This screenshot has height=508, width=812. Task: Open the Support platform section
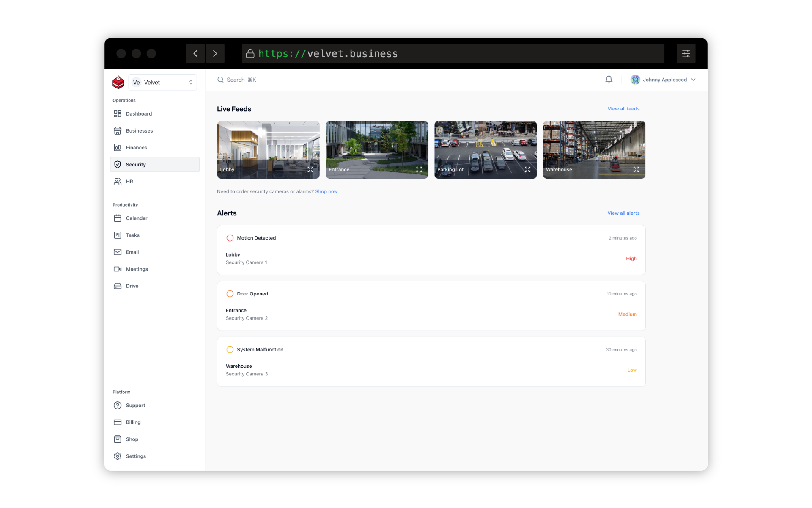[135, 405]
